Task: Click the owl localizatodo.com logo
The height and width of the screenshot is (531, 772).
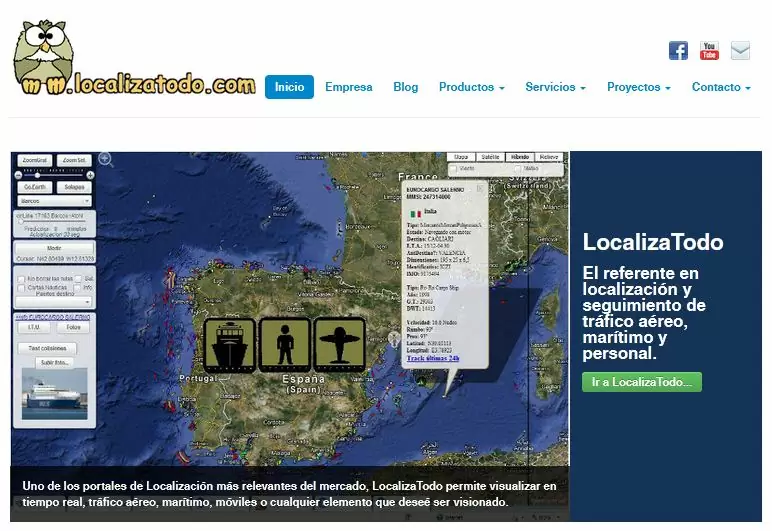Action: coord(134,58)
